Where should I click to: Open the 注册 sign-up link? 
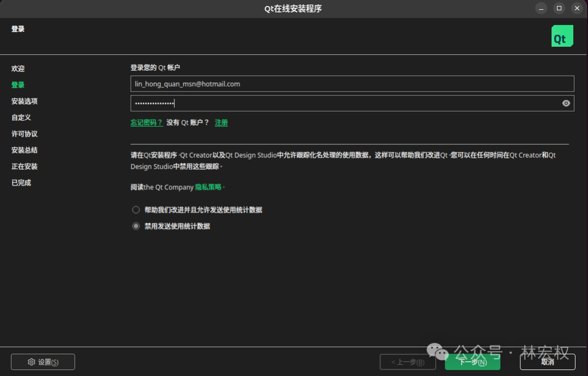click(221, 122)
